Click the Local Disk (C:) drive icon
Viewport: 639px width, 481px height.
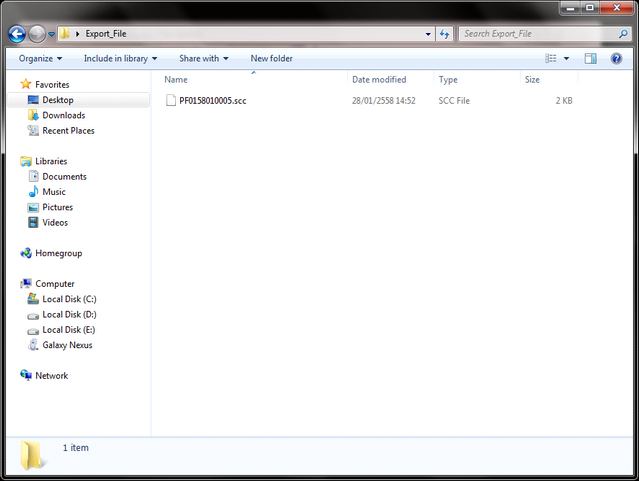pos(33,299)
